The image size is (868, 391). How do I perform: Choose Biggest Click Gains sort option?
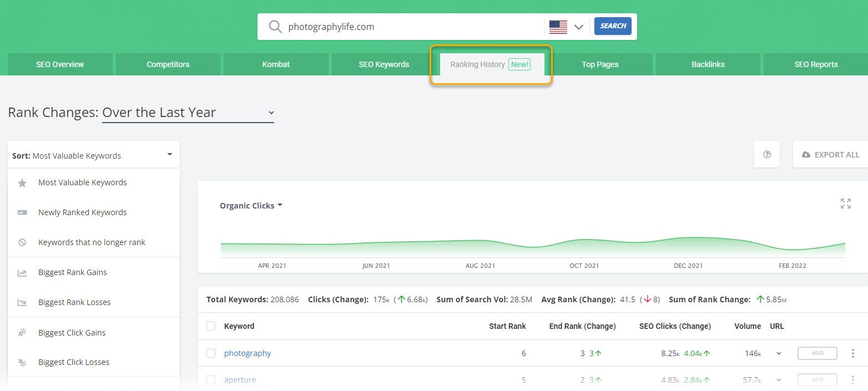94,333
